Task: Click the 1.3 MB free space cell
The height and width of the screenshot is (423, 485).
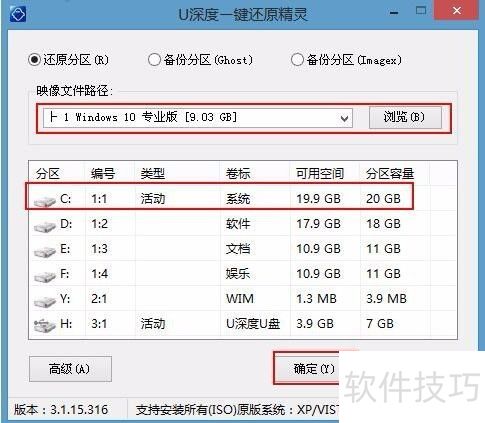Action: coord(317,299)
